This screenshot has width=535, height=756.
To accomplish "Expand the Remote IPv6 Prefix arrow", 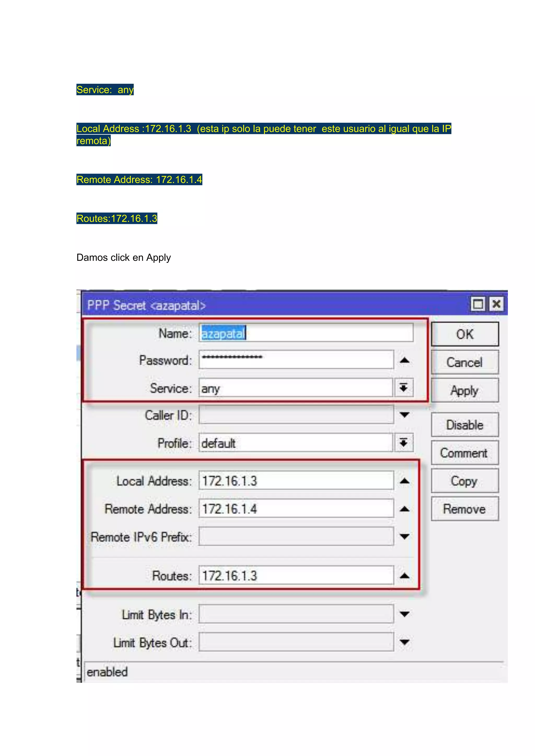I will [405, 537].
